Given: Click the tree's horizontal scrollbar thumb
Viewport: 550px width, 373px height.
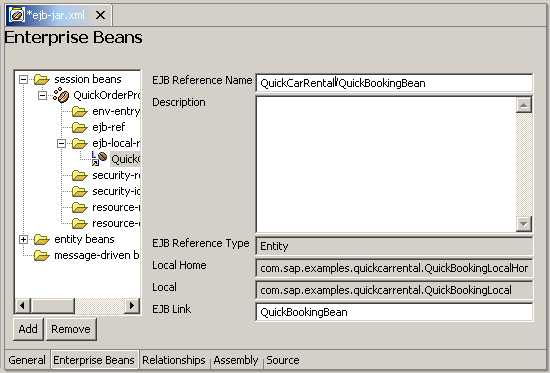Looking at the screenshot, I should click(x=53, y=305).
